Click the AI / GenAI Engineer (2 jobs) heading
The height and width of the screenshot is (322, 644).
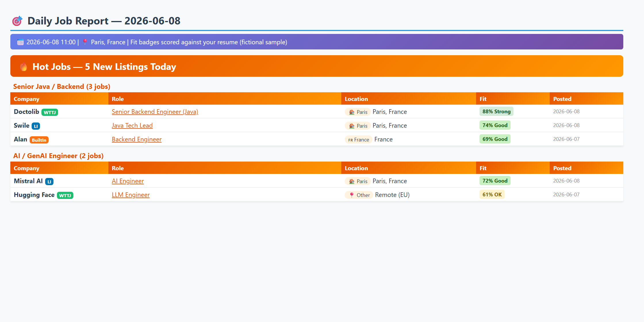click(58, 156)
